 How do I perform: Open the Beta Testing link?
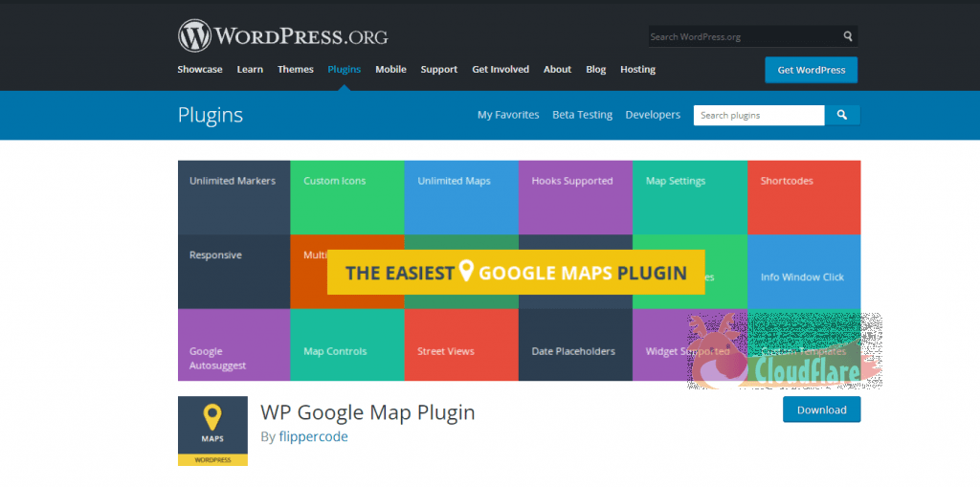(583, 115)
